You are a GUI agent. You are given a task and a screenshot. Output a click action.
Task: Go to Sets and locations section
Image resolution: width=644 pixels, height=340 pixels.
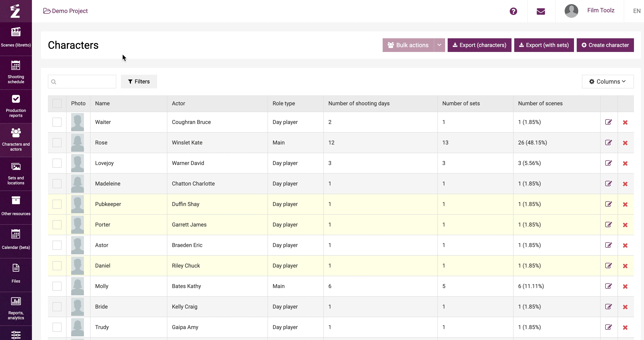click(16, 174)
